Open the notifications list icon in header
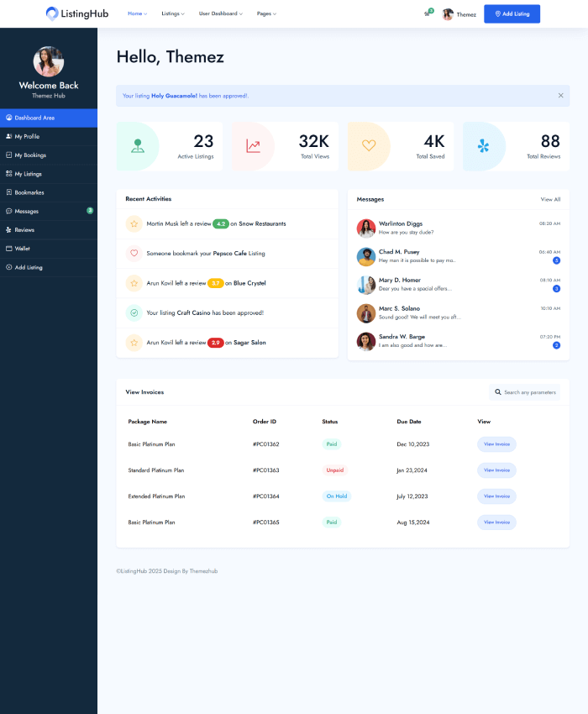 [428, 14]
